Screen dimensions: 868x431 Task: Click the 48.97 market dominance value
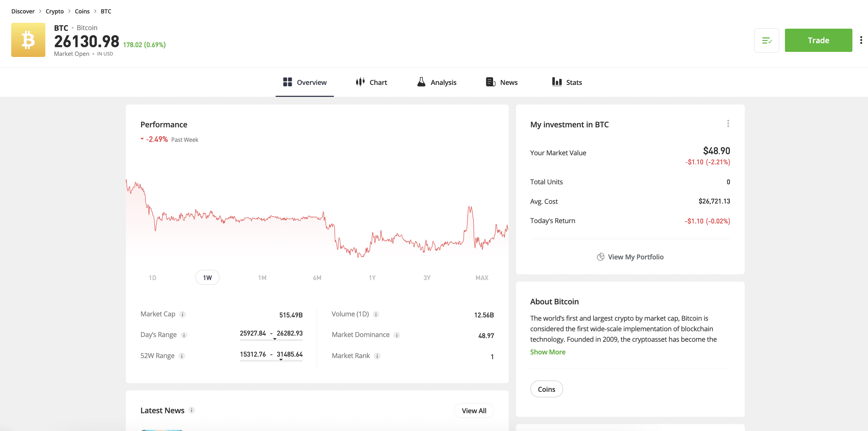(x=486, y=336)
